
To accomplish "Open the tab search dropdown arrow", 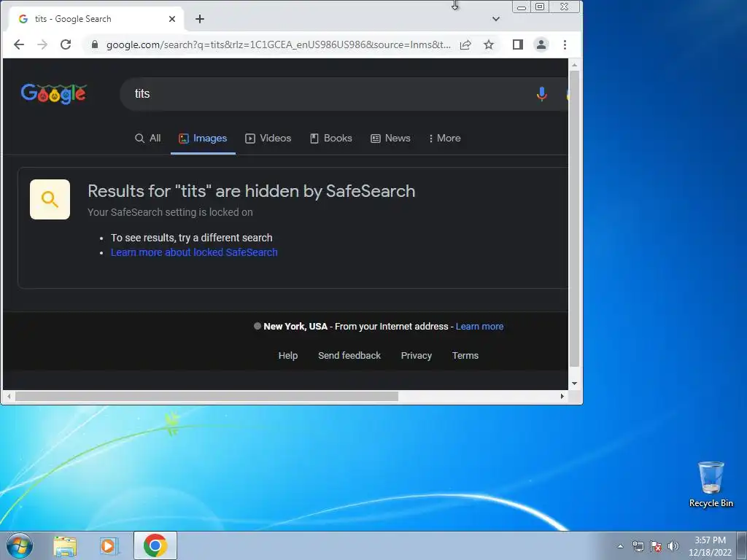I will point(496,19).
